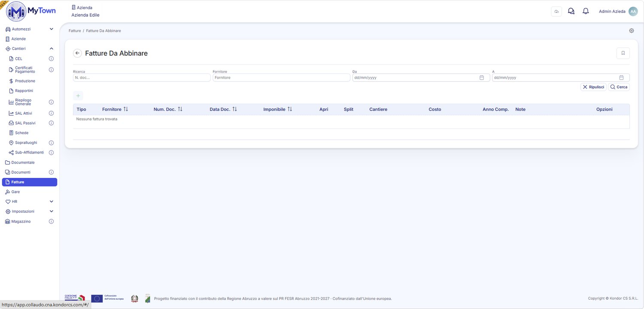Viewport: 644px width, 309px height.
Task: Click the Tipo column header
Action: pyautogui.click(x=82, y=110)
